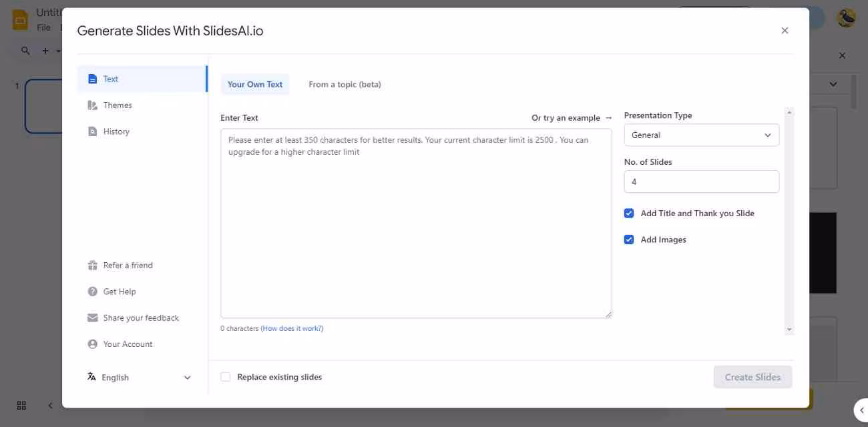Switch to the From a topic (beta) tab
Image resolution: width=868 pixels, height=427 pixels.
345,84
